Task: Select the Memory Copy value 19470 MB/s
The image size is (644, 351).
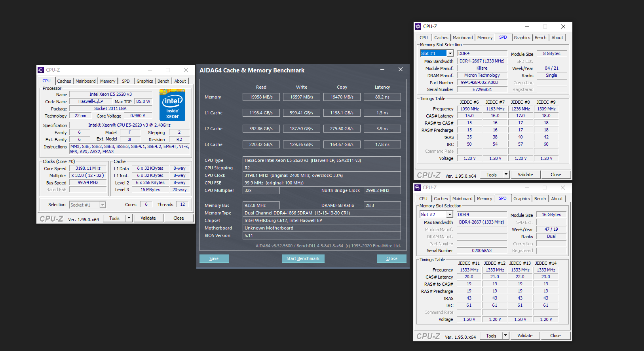Action: pos(342,97)
